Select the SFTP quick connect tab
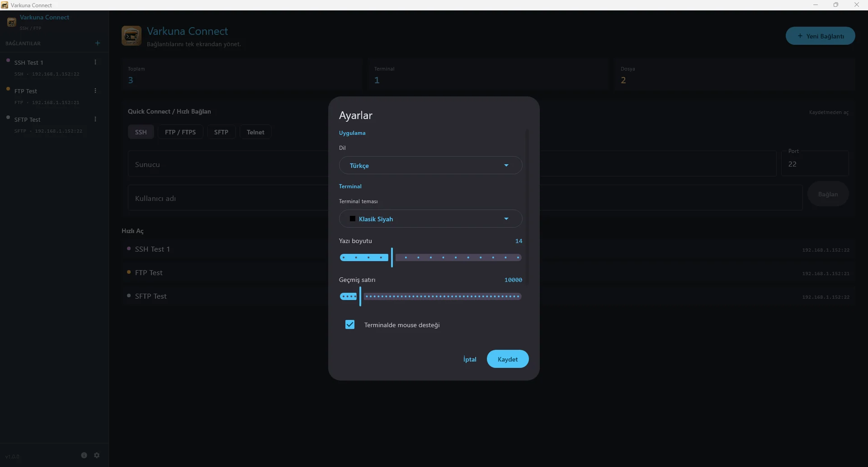Screen dimensions: 868x467 pos(221,132)
